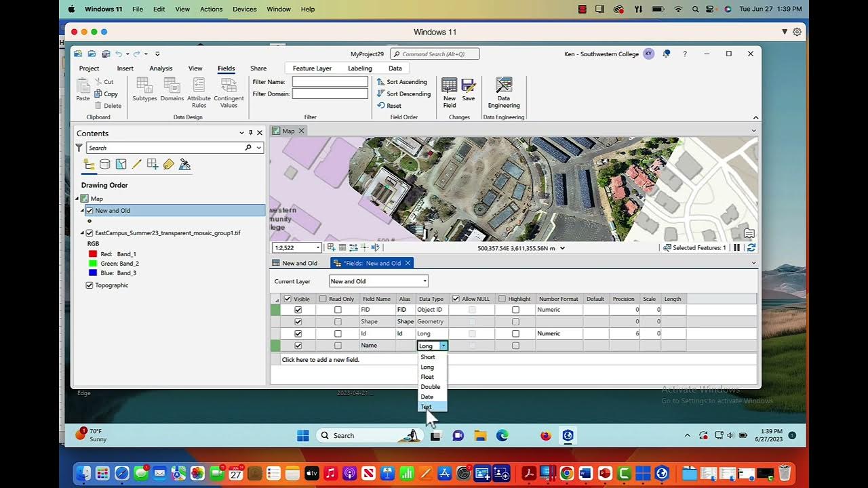
Task: Select Double from data type list
Action: click(x=432, y=387)
